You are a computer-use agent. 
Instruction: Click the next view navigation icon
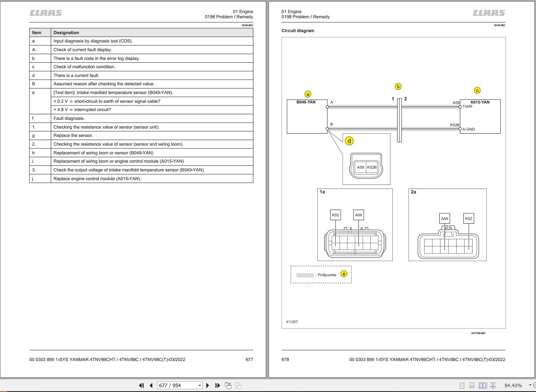pos(238,385)
